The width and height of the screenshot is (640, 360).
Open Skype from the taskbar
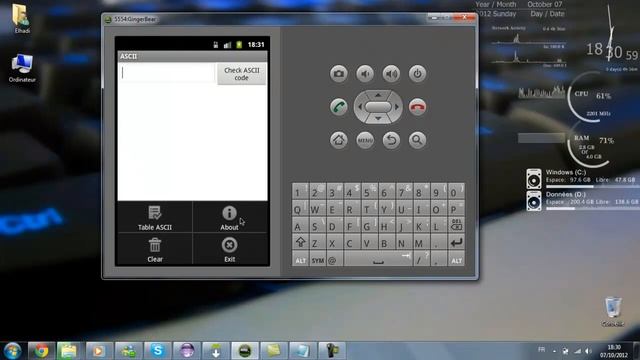158,351
